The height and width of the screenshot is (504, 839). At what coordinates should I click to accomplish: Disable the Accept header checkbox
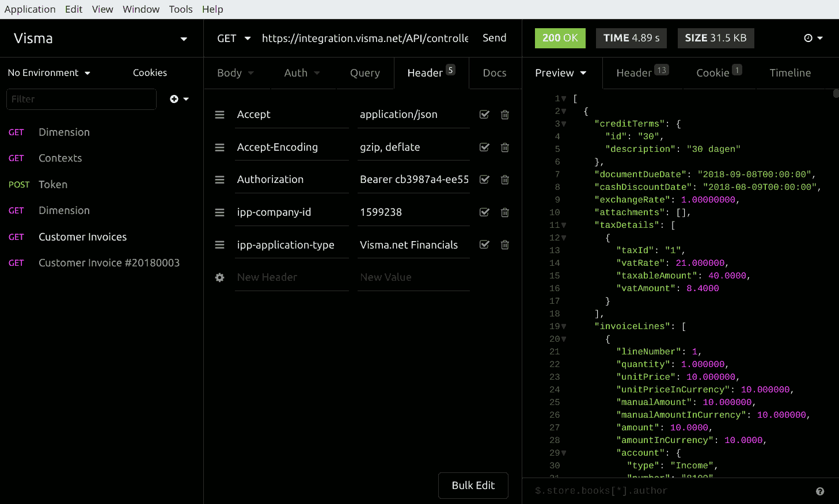pos(484,114)
